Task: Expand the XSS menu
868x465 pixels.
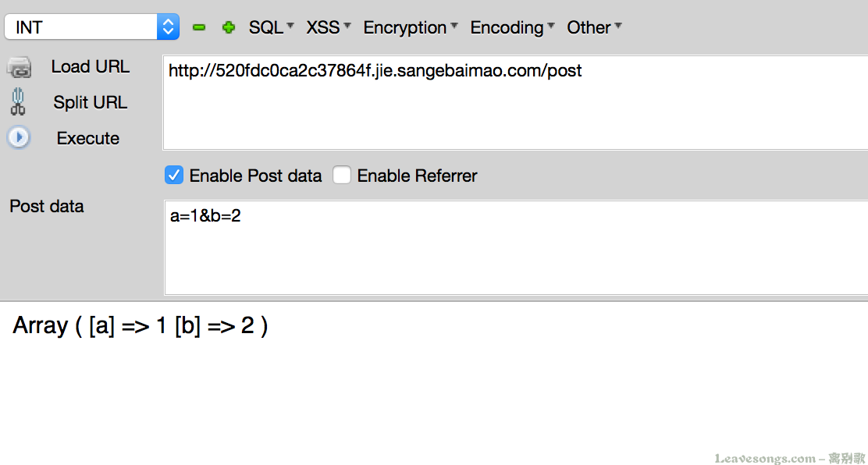Action: point(329,27)
